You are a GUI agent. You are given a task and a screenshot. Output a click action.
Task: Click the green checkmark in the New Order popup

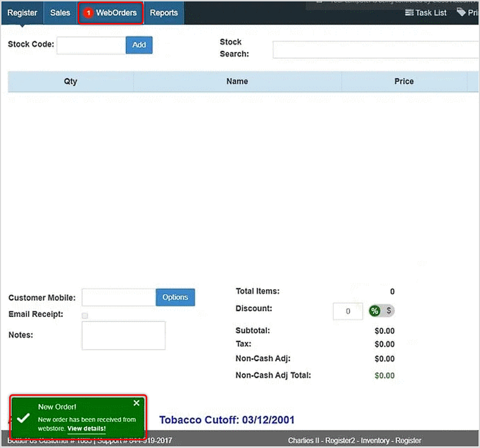22,418
